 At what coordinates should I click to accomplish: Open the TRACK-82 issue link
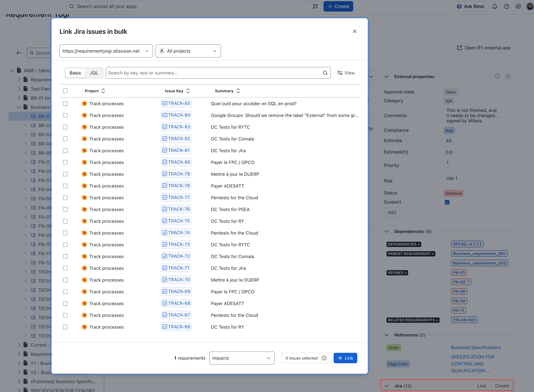[176, 139]
